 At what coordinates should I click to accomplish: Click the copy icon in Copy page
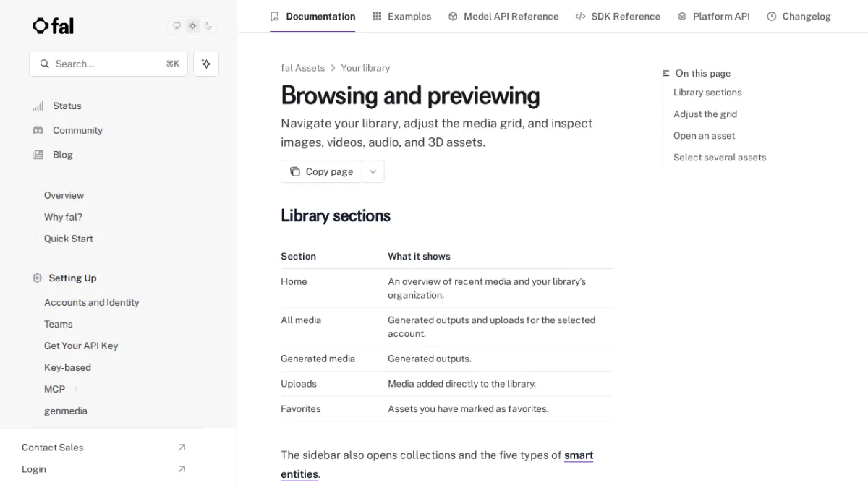point(295,171)
